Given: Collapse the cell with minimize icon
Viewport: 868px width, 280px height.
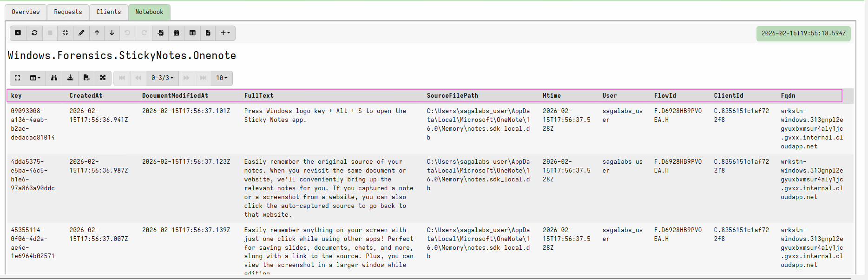Looking at the screenshot, I should click(x=65, y=33).
